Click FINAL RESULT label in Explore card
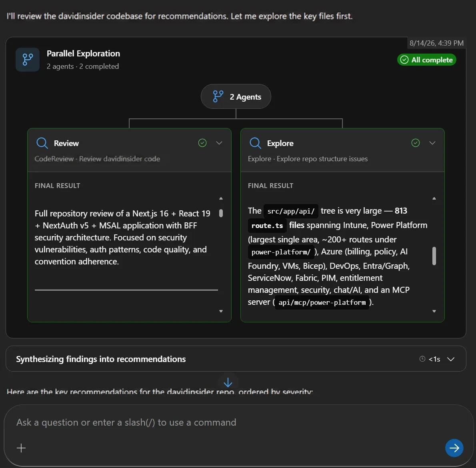This screenshot has width=476, height=468. coord(270,186)
